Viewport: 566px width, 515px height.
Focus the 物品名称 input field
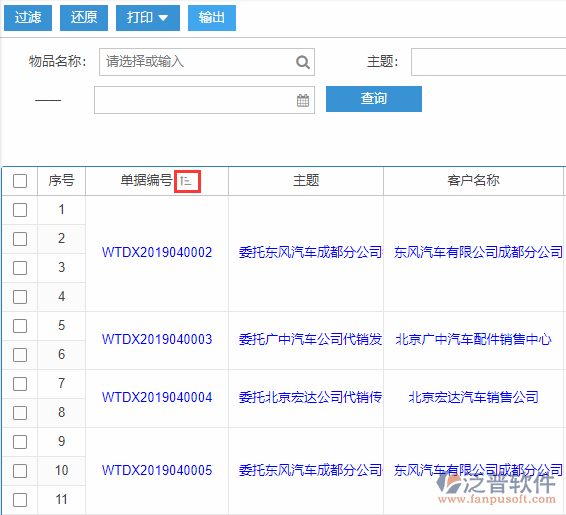tap(207, 62)
